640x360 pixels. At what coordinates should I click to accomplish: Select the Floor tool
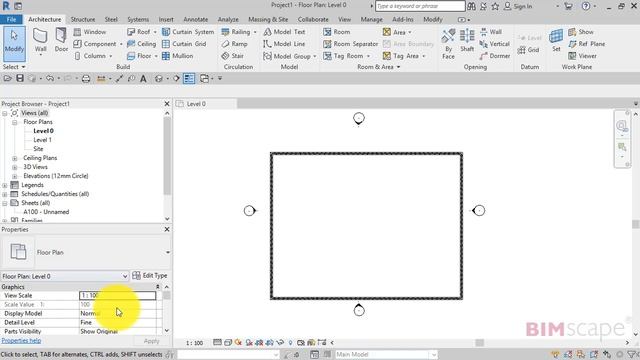point(139,56)
